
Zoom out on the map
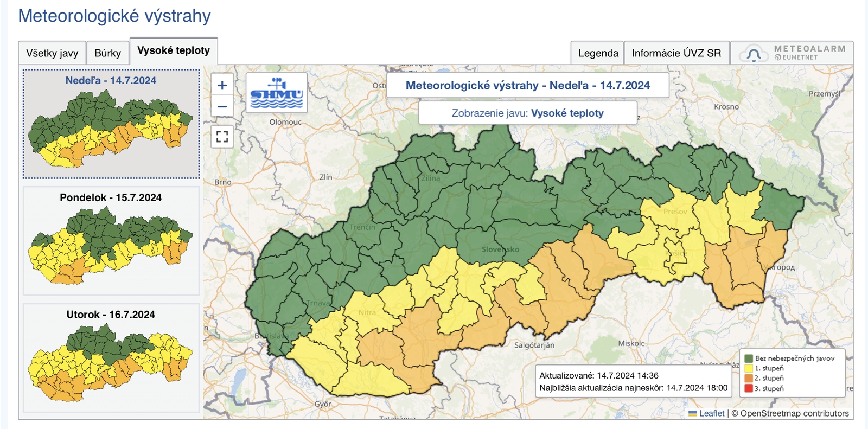[222, 106]
